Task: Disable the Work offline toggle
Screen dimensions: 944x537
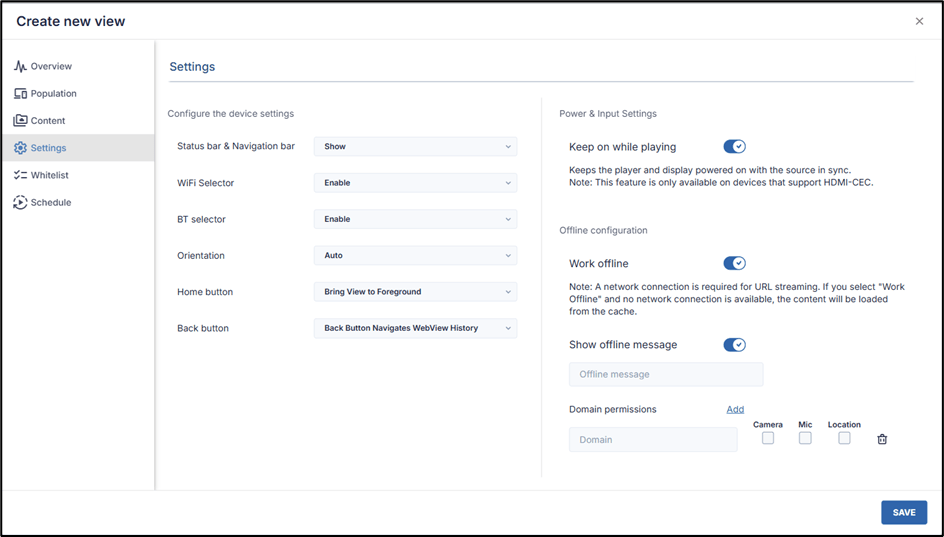Action: coord(734,263)
